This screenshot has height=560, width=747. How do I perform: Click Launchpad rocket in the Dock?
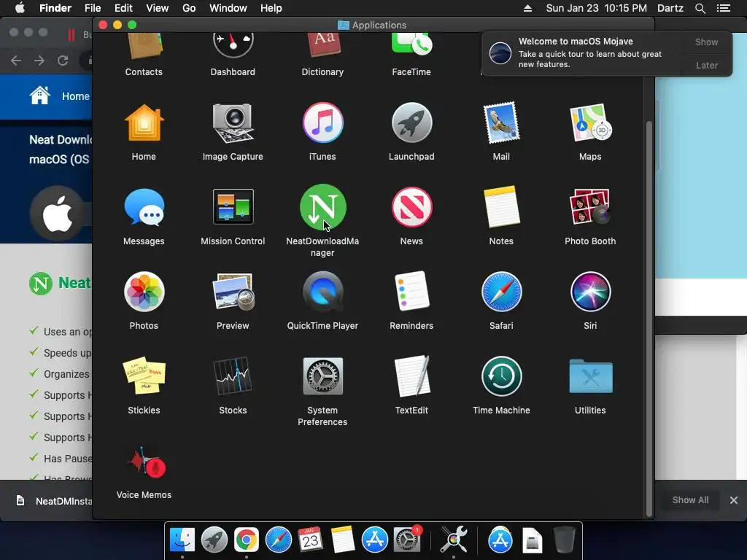[214, 540]
